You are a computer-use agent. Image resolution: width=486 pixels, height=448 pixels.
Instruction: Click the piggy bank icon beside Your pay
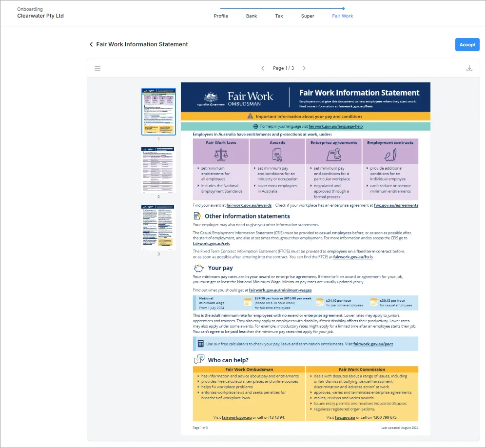pos(199,268)
